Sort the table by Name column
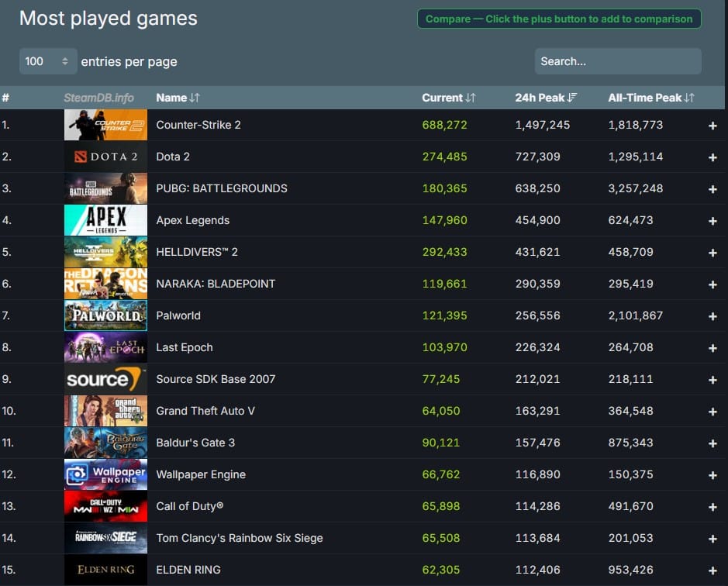Image resolution: width=728 pixels, height=586 pixels. coord(178,98)
